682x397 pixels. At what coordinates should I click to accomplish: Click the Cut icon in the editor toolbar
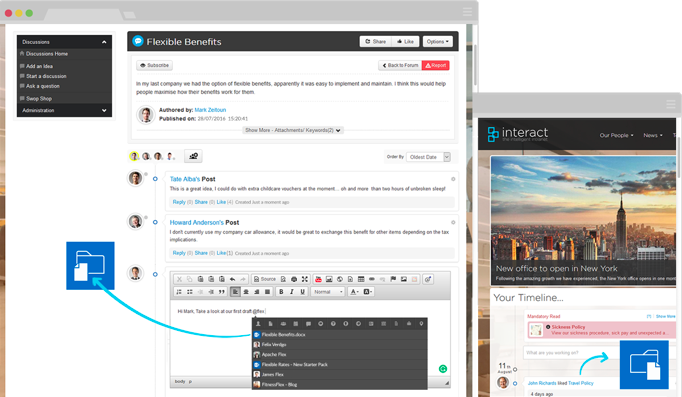179,279
